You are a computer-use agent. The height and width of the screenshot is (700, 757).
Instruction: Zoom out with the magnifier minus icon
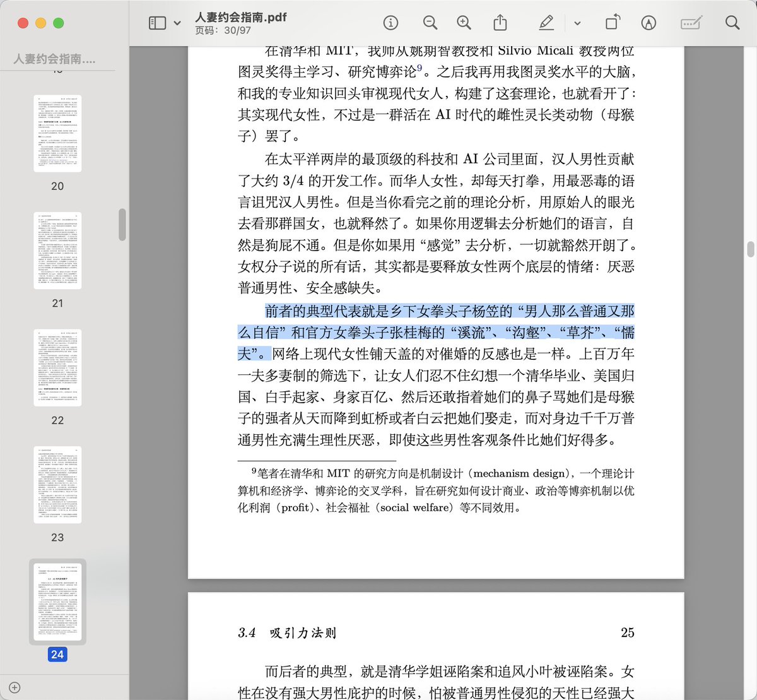[x=430, y=21]
